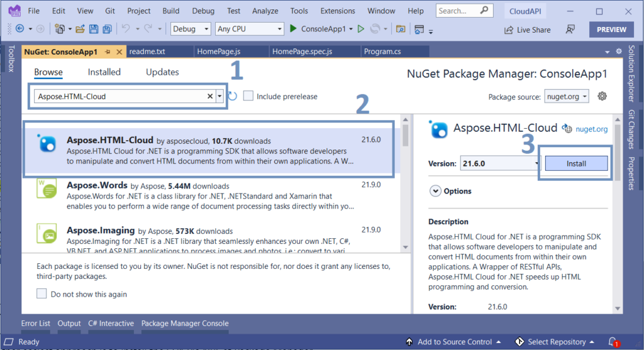Screen dimensions: 644x350
Task: Open the Output panel
Action: point(69,324)
